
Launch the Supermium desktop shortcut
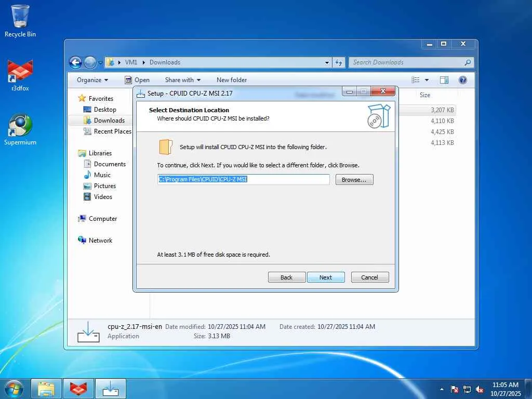coord(20,129)
